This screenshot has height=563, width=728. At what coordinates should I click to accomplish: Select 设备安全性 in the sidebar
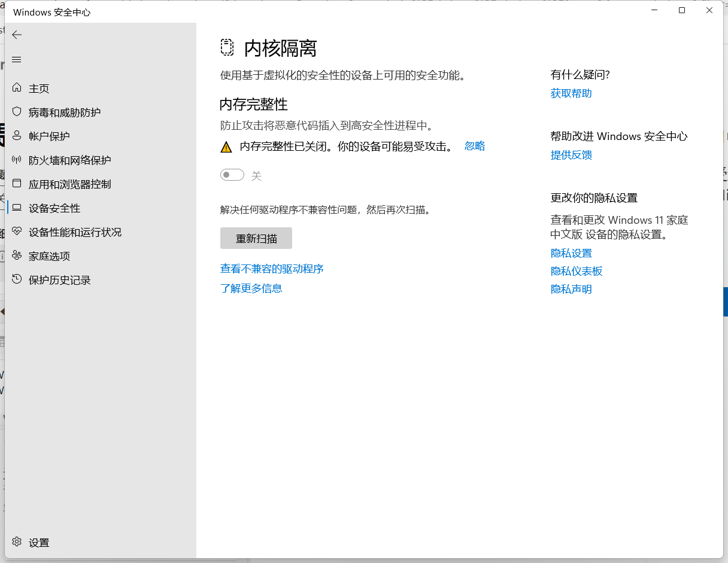[x=54, y=208]
